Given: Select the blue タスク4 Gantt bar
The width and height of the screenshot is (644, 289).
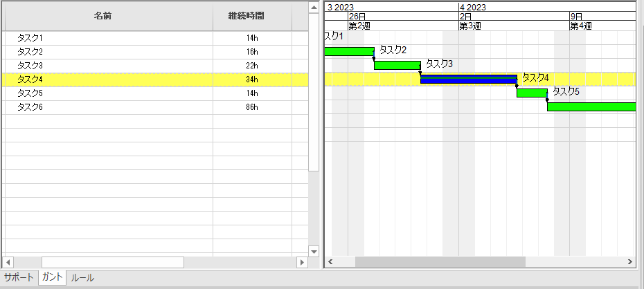Looking at the screenshot, I should [469, 79].
